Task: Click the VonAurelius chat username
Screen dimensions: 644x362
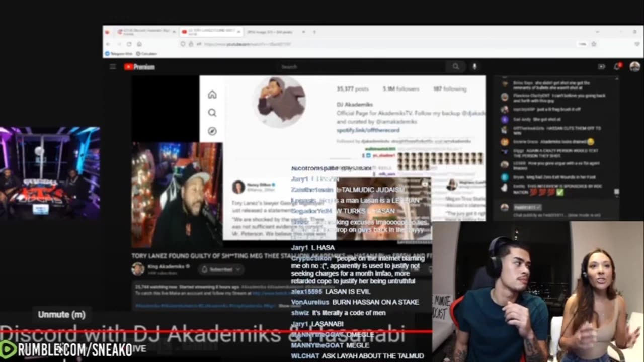Action: coord(310,302)
